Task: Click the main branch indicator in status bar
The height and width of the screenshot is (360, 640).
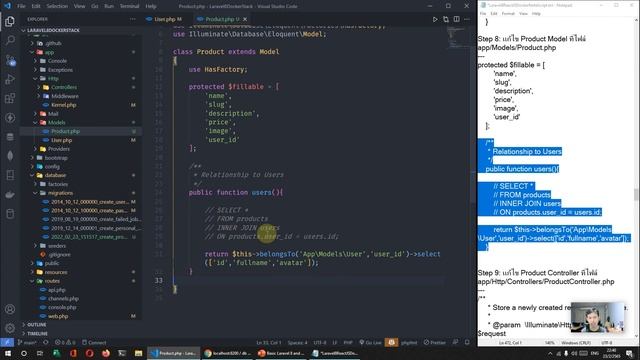Action: pos(27,342)
